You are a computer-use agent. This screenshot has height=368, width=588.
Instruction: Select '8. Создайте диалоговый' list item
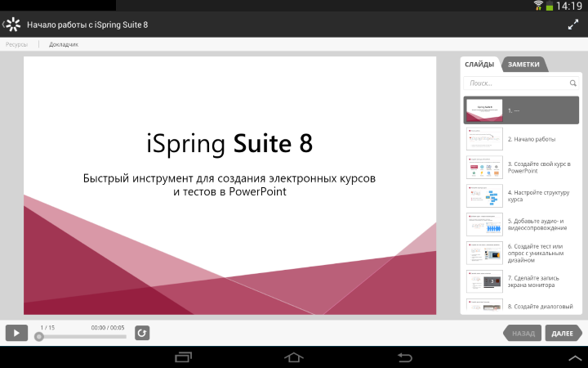[x=540, y=307]
